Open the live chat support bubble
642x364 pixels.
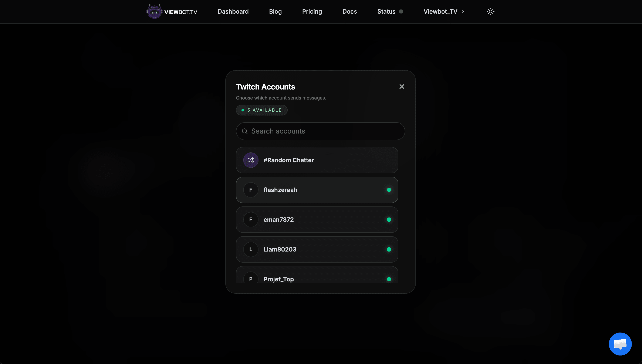click(x=620, y=344)
